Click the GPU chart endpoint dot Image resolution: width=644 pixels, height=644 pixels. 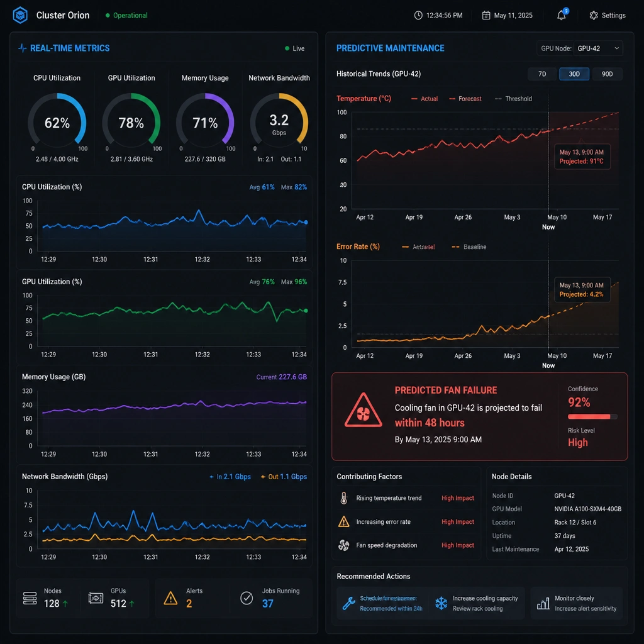(x=306, y=311)
